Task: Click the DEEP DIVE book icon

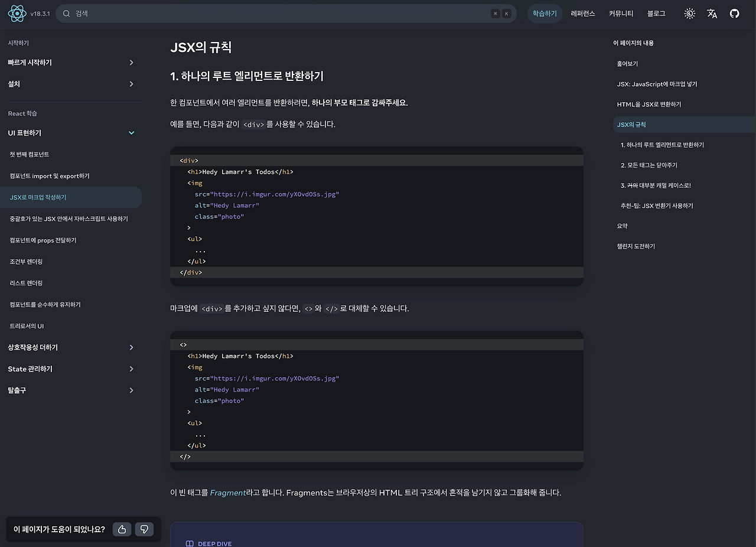Action: 190,544
